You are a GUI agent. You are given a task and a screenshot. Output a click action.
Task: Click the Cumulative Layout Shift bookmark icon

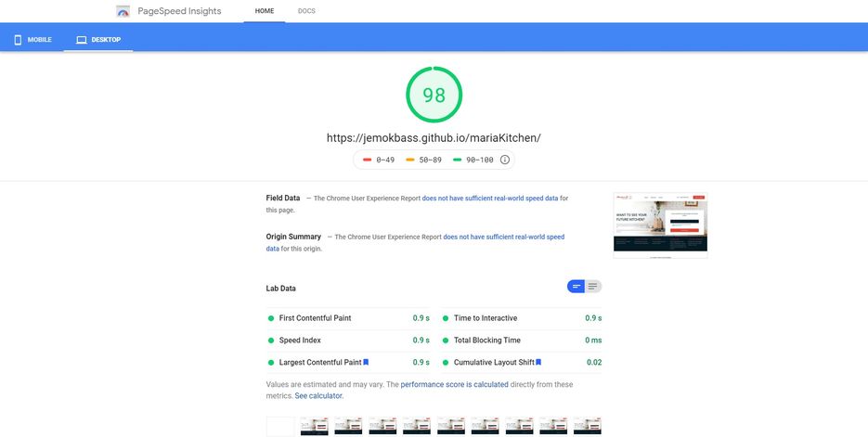(538, 363)
